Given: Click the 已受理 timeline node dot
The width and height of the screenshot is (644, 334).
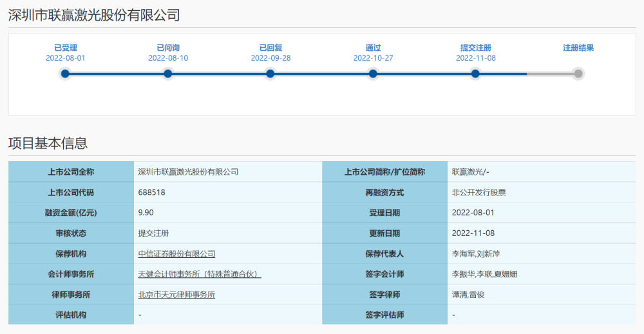Looking at the screenshot, I should pos(65,74).
